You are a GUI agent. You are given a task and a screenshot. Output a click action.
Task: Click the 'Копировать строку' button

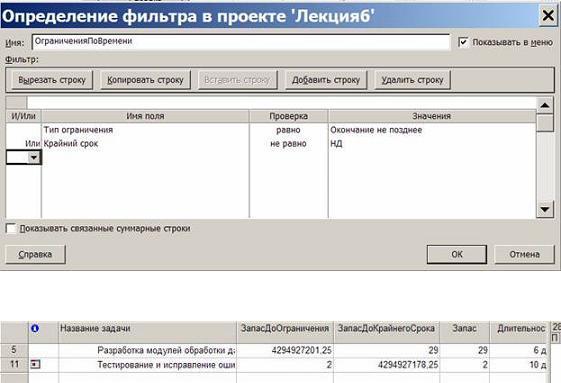(x=145, y=80)
